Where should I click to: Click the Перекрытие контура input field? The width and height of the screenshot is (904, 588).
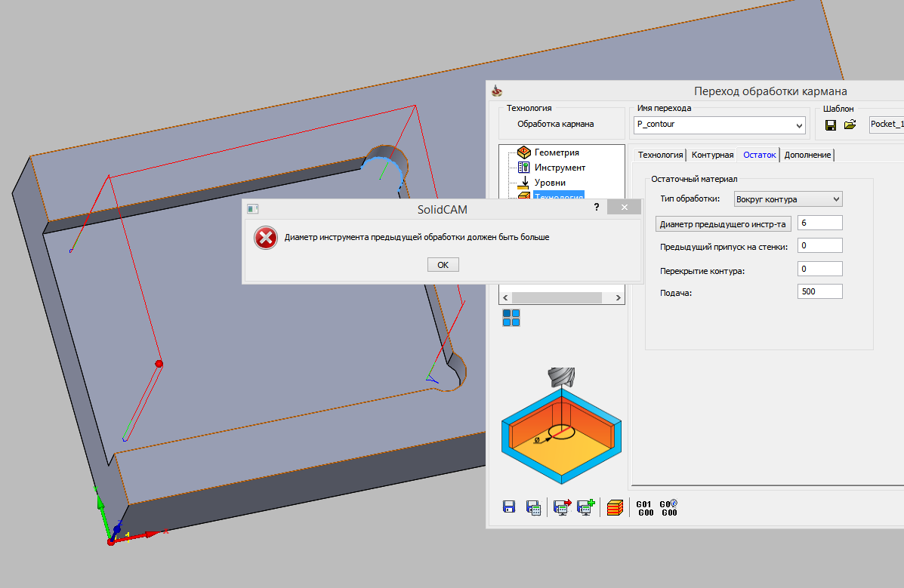[820, 269]
